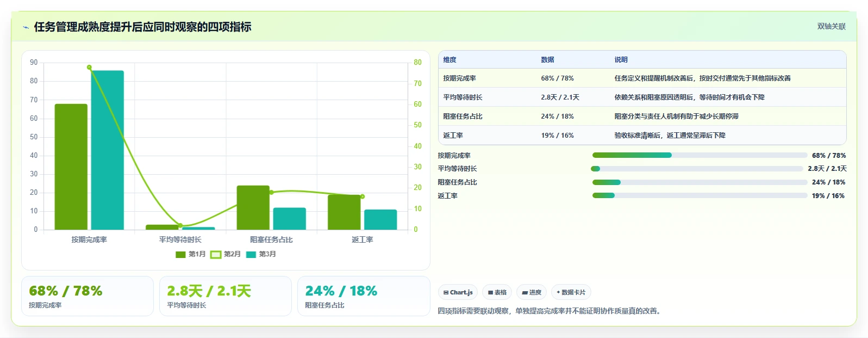Click the x-axis label 阻塞任务占比
The height and width of the screenshot is (338, 868).
[x=271, y=239]
